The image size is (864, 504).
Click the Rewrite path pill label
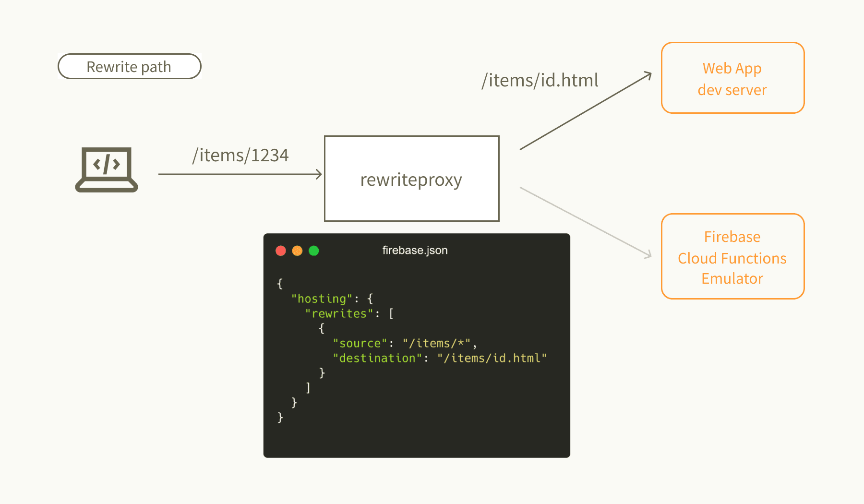coord(129,66)
